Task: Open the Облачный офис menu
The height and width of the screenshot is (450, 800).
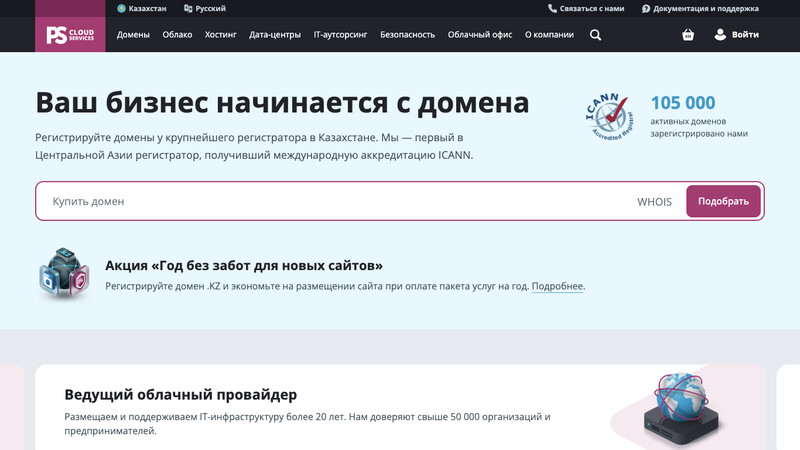Action: point(480,35)
